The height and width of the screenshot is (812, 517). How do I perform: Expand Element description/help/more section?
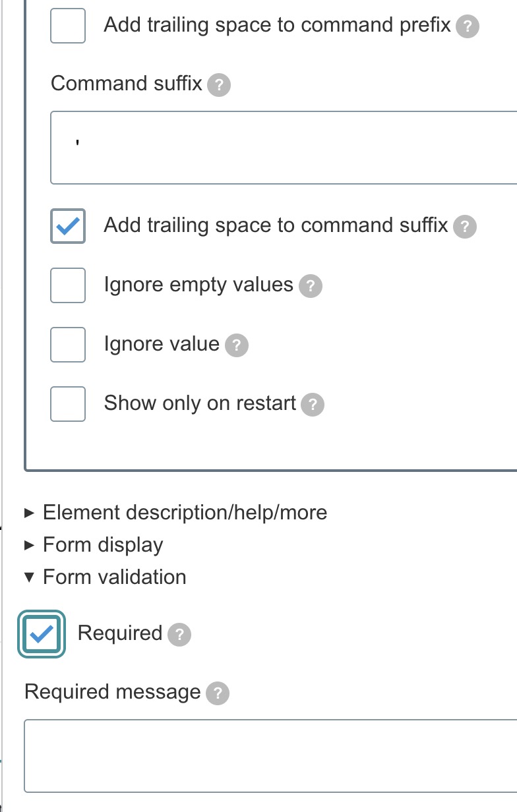pos(185,512)
